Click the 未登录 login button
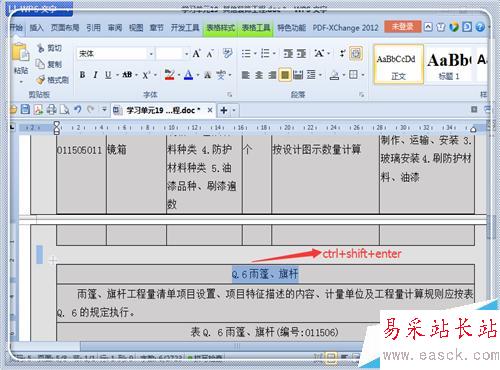 pos(403,27)
